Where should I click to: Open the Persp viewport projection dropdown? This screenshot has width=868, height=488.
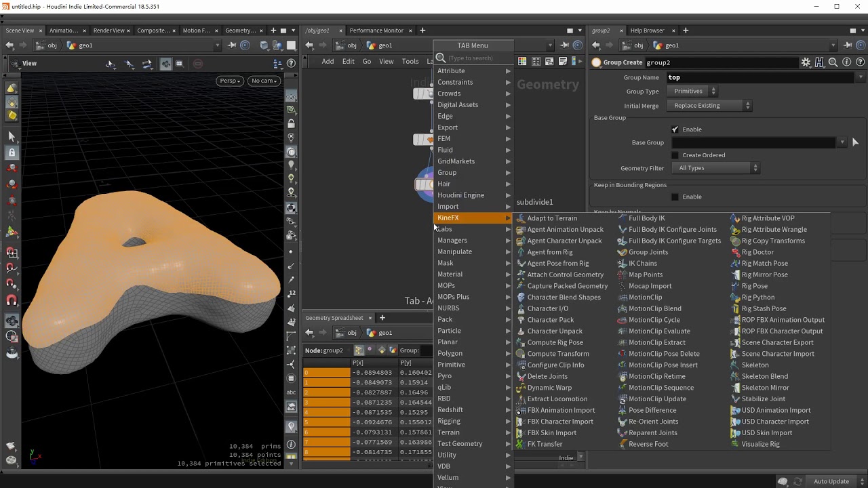[230, 81]
